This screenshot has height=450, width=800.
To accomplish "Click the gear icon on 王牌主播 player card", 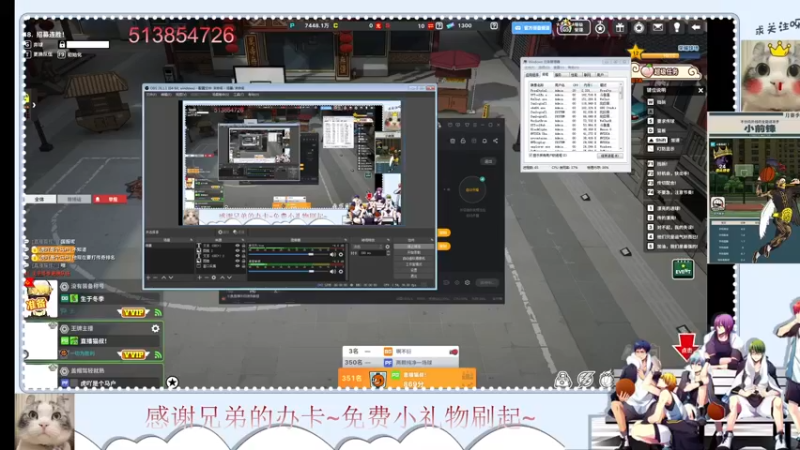I will pos(155,329).
